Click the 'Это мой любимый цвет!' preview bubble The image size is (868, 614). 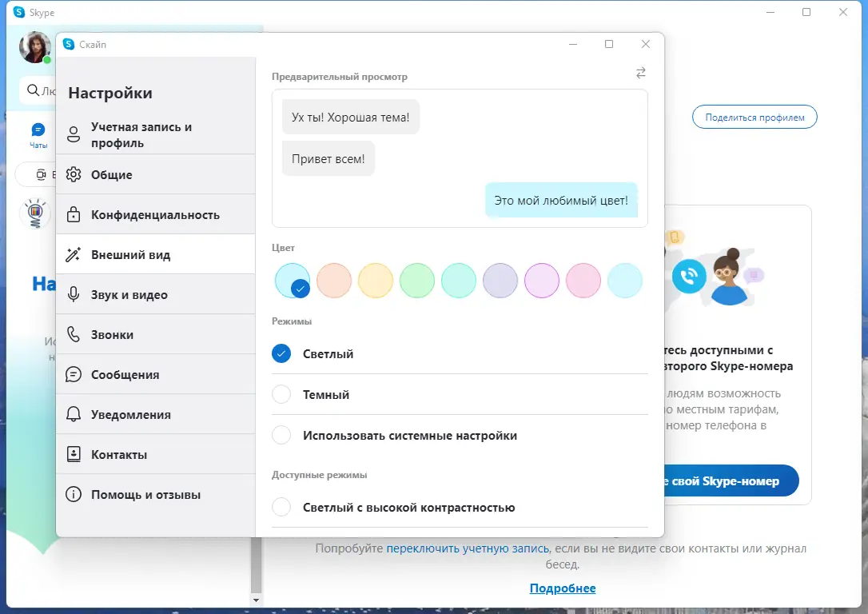click(561, 201)
